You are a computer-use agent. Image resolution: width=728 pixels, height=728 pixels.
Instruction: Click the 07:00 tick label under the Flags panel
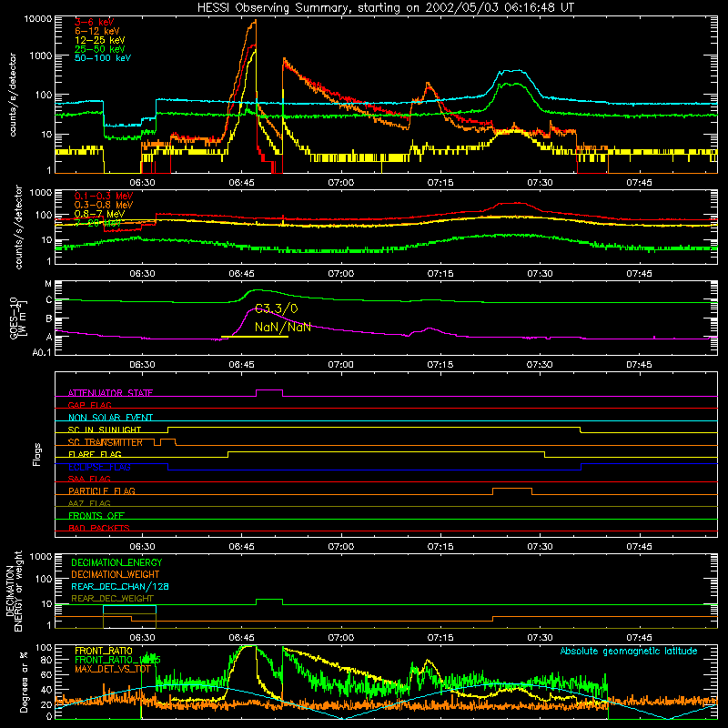click(341, 547)
